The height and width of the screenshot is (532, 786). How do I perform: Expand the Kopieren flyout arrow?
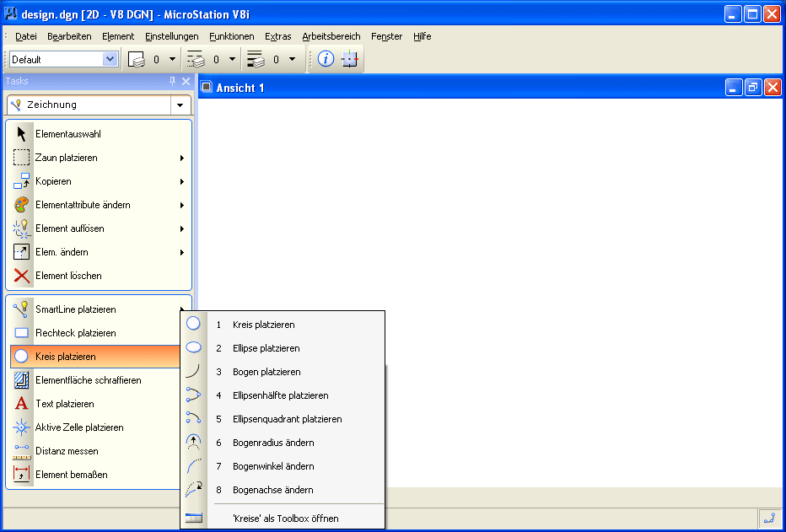point(182,181)
